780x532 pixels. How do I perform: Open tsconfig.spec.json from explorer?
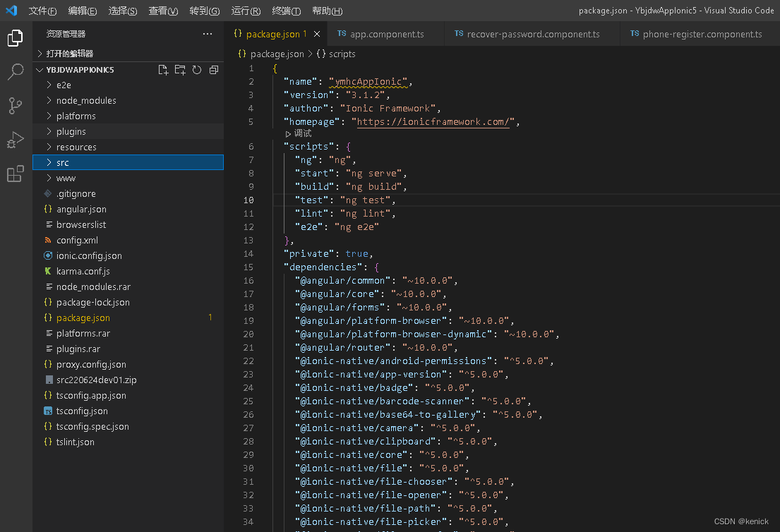point(128,427)
